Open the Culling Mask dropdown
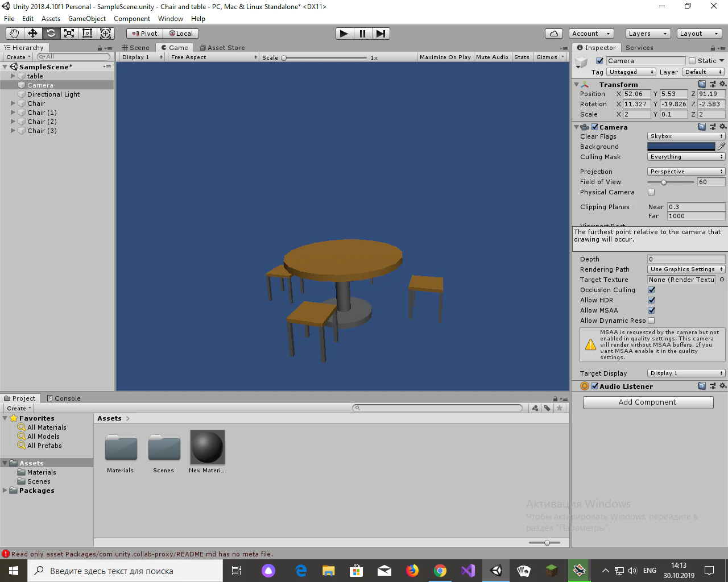 [x=686, y=157]
